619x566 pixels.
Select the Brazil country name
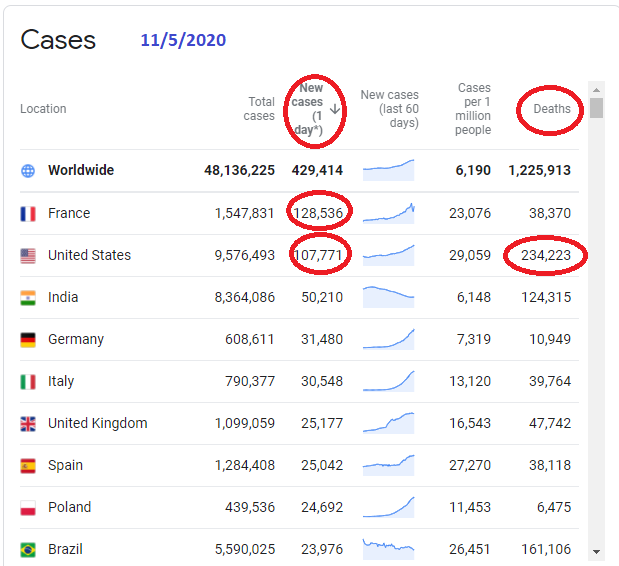[x=65, y=550]
